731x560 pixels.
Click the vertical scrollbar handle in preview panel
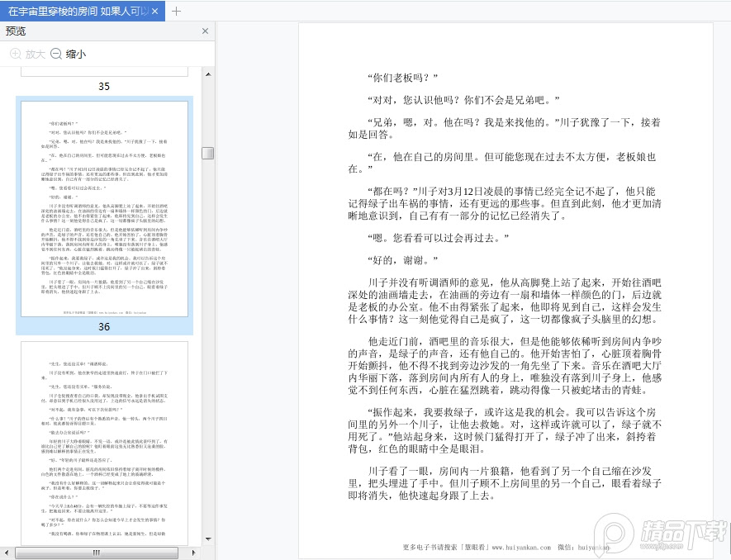coord(208,153)
